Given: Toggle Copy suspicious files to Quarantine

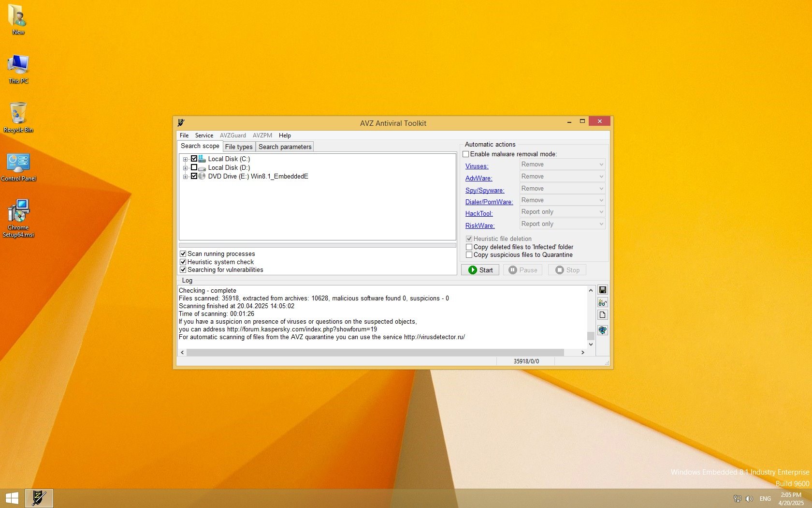Looking at the screenshot, I should click(x=469, y=255).
